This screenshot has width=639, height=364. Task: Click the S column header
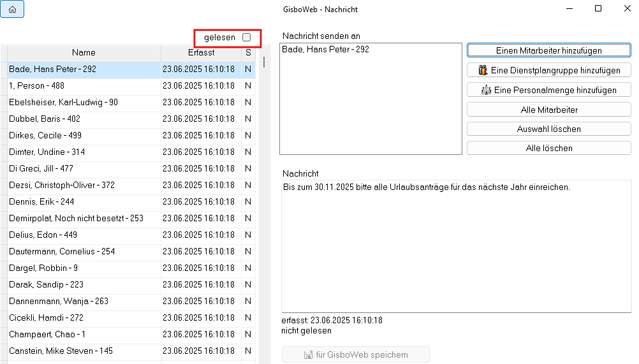coord(248,53)
